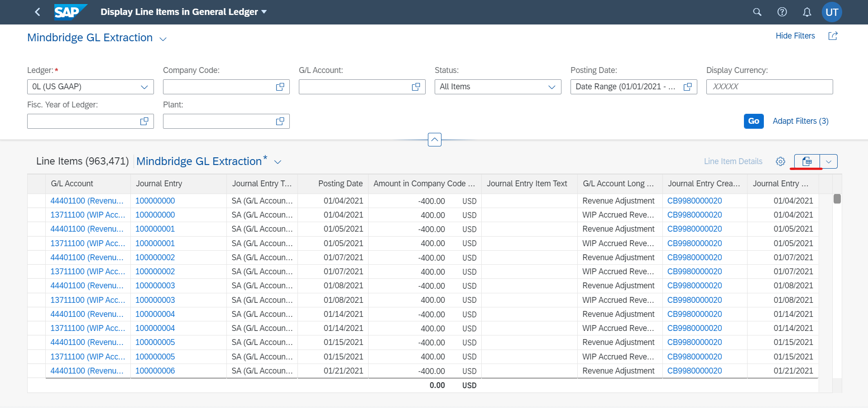Screen dimensions: 868x408
Task: Open Company Code value help icon
Action: [280, 87]
